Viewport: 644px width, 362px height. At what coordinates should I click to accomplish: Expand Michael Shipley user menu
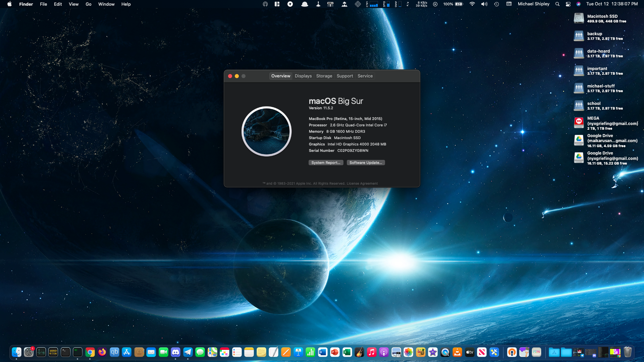(x=533, y=4)
